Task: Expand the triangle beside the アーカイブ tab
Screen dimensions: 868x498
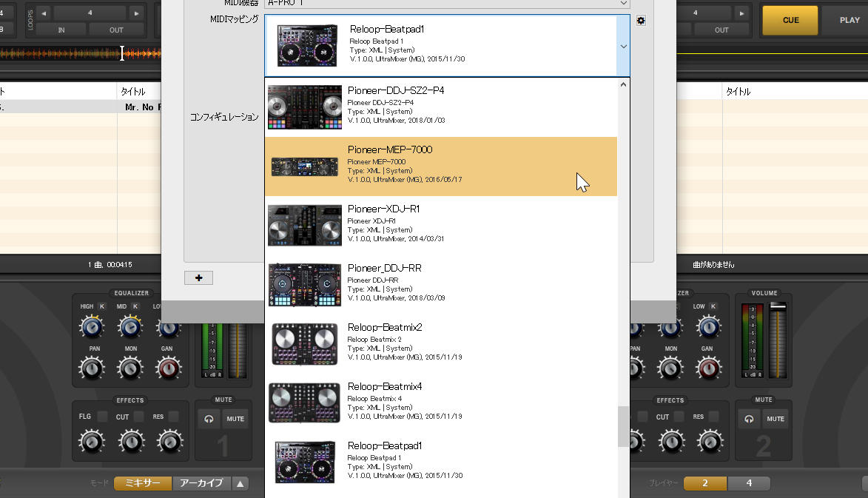Action: [x=240, y=483]
